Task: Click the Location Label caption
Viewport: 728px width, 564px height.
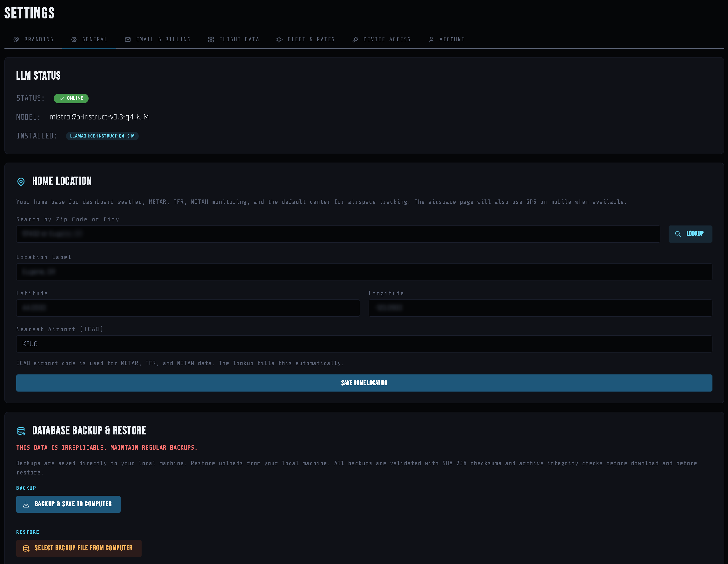Action: 44,257
